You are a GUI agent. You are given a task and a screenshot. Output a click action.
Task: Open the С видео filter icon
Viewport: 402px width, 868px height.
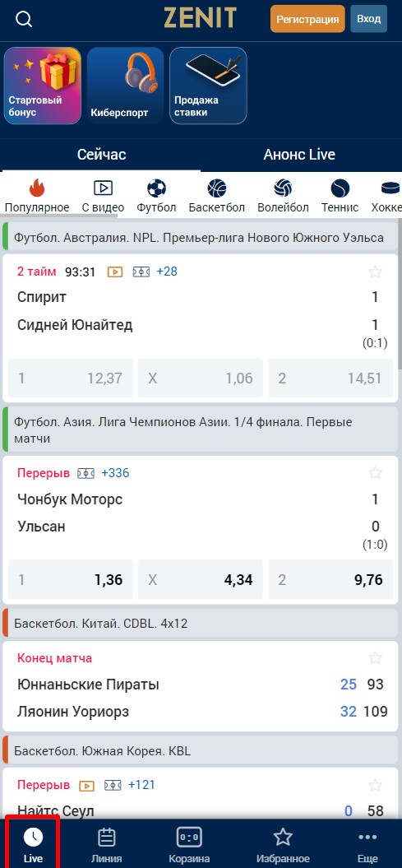[x=103, y=188]
